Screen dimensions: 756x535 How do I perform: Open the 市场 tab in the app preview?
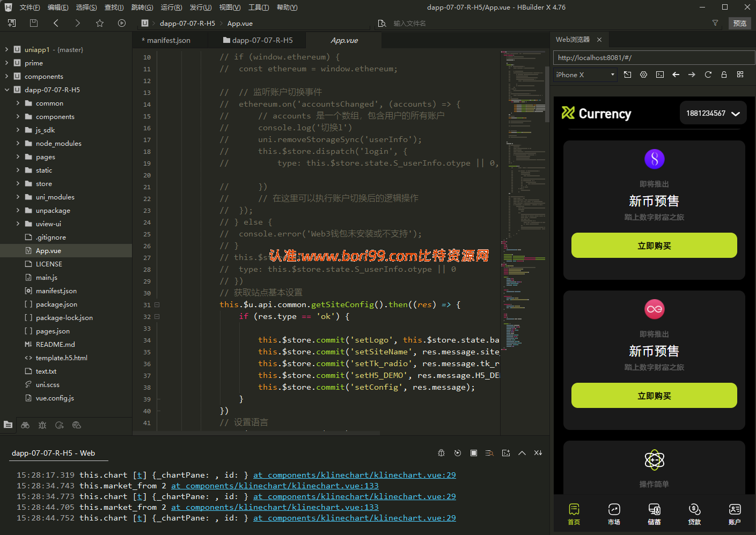coord(614,514)
